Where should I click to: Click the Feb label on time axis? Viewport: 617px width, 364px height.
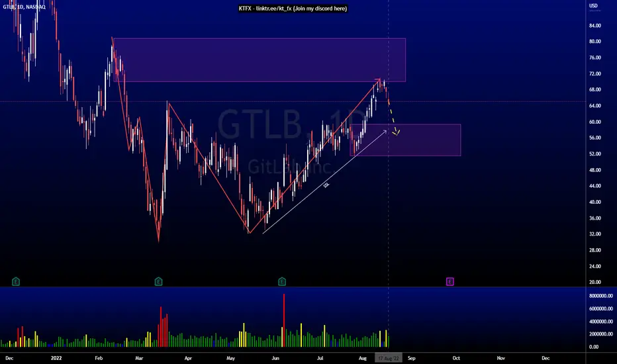(99, 358)
